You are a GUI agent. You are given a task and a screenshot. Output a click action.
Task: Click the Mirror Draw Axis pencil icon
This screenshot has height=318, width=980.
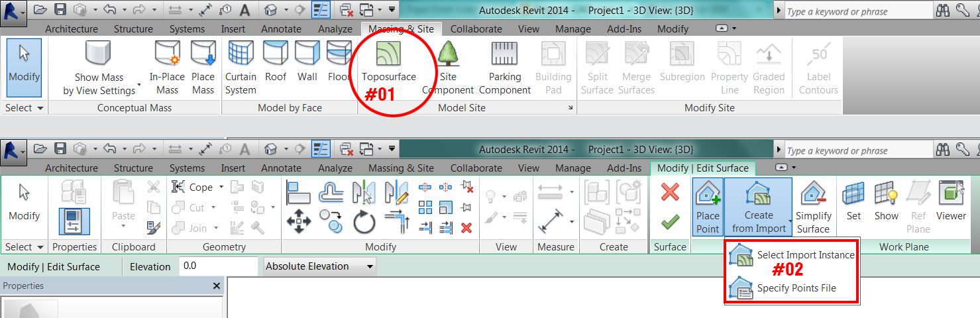tap(398, 193)
